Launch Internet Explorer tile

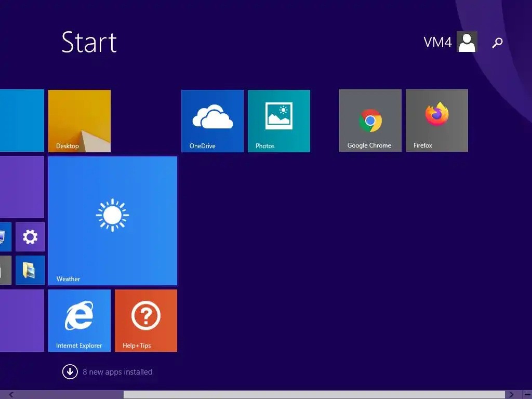coord(79,320)
